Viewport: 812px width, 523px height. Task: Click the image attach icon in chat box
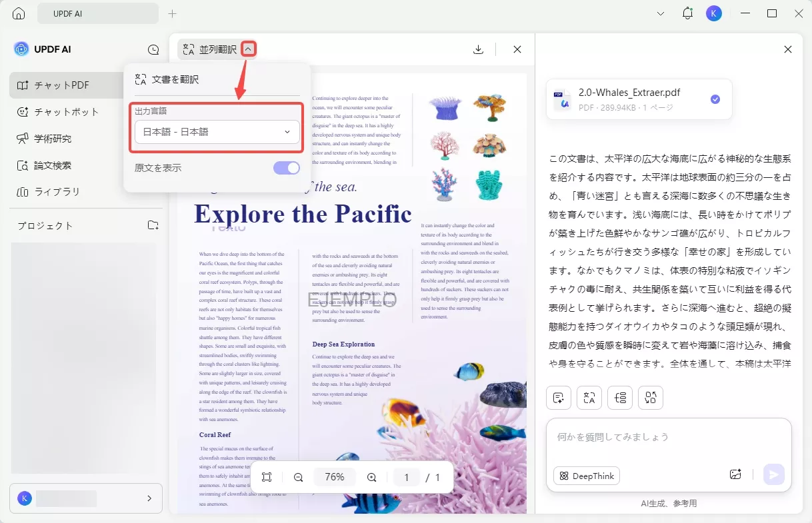point(735,474)
